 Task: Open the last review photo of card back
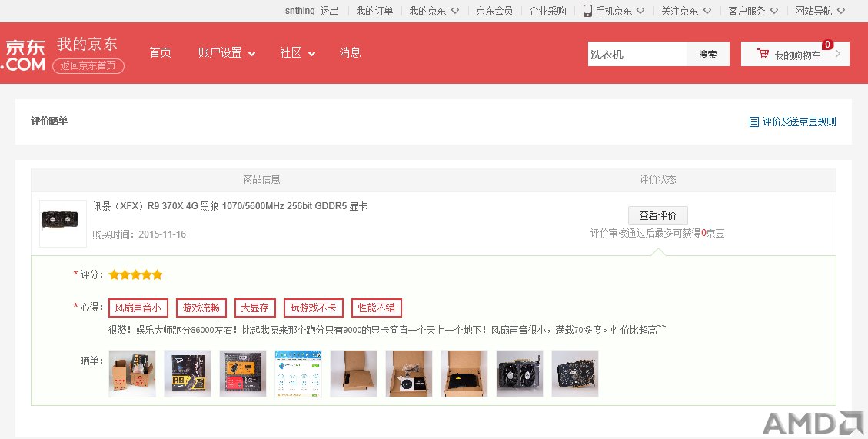point(575,374)
